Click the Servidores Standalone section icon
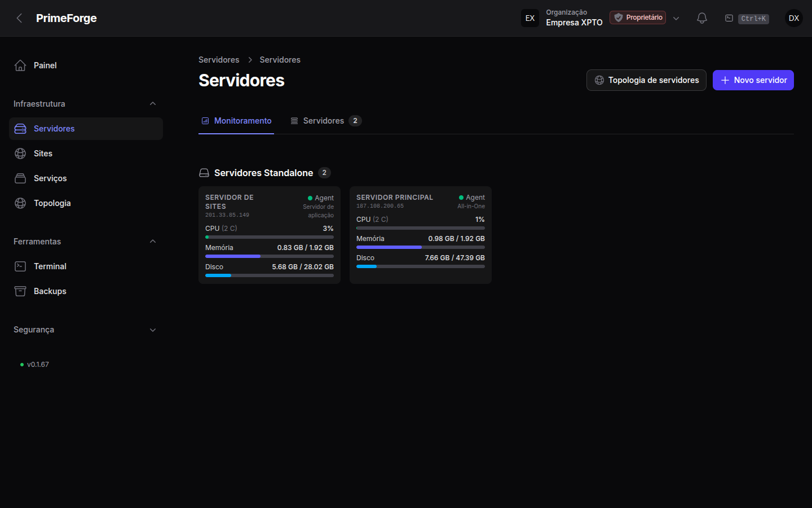 [204, 173]
